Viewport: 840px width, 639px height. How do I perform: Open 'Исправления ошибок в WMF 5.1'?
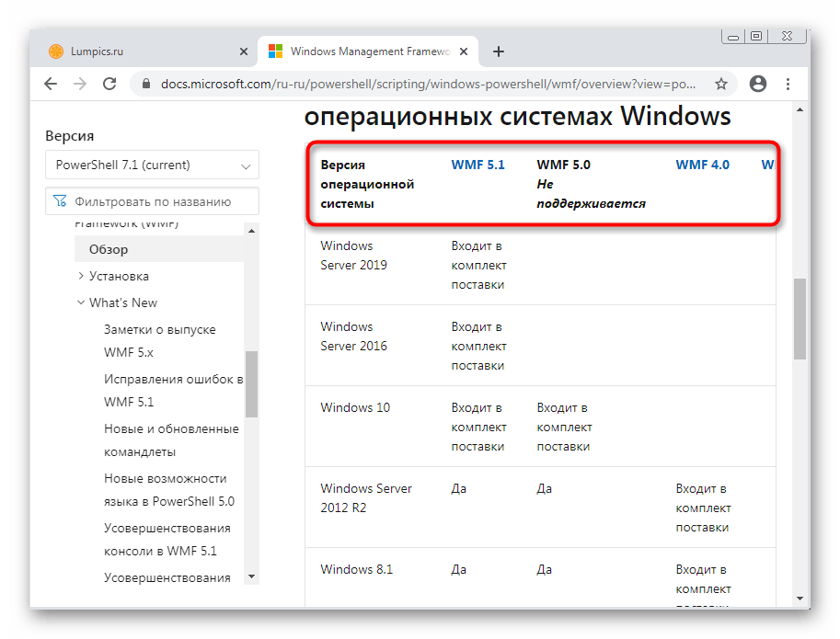pos(174,390)
